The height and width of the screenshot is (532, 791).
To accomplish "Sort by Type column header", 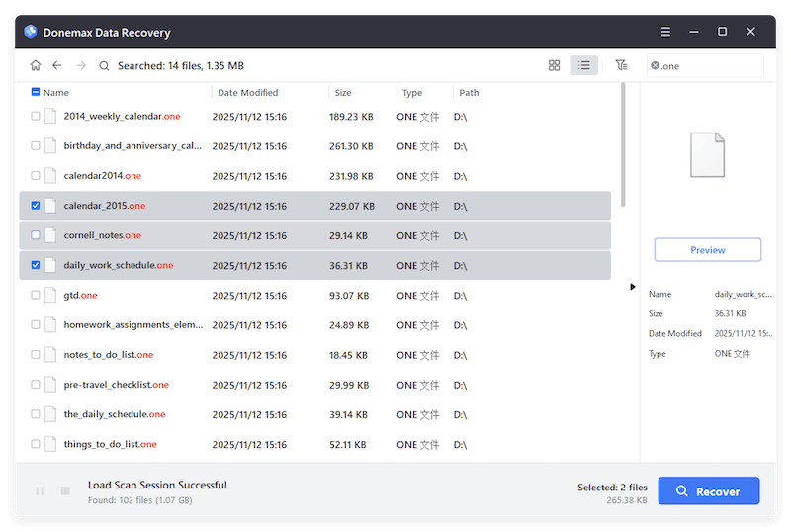I will coord(412,92).
